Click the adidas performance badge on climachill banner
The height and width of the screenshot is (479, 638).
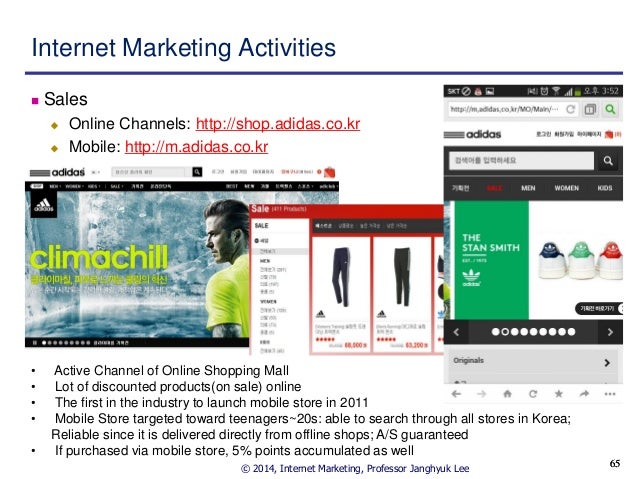pos(44,204)
